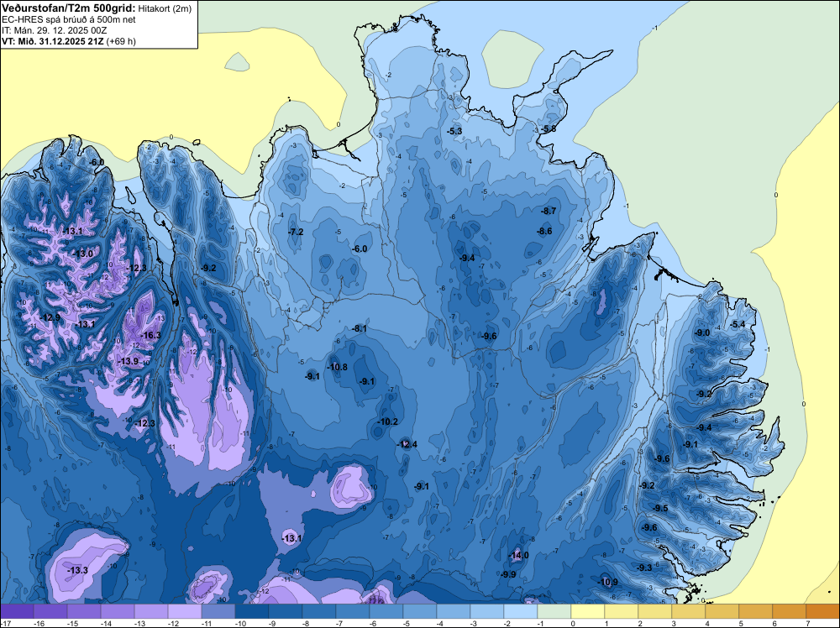Select the -13.3 temperature value
The image size is (840, 628).
[77, 570]
